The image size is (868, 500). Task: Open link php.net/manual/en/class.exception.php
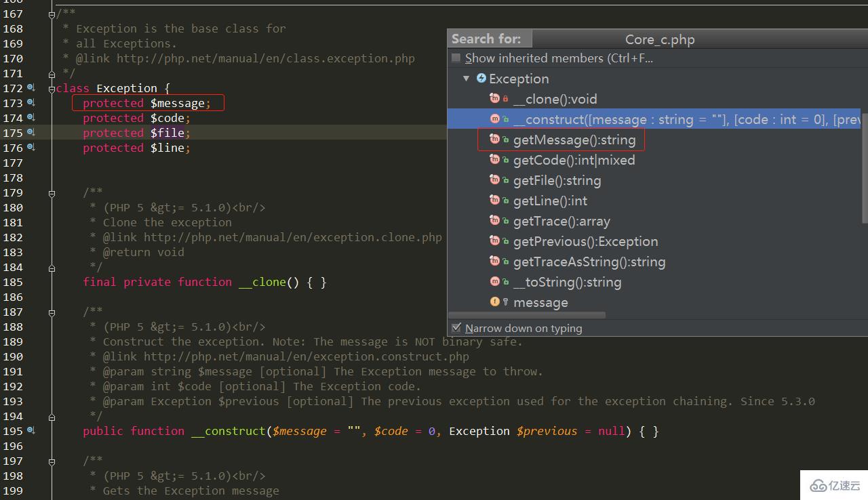266,58
